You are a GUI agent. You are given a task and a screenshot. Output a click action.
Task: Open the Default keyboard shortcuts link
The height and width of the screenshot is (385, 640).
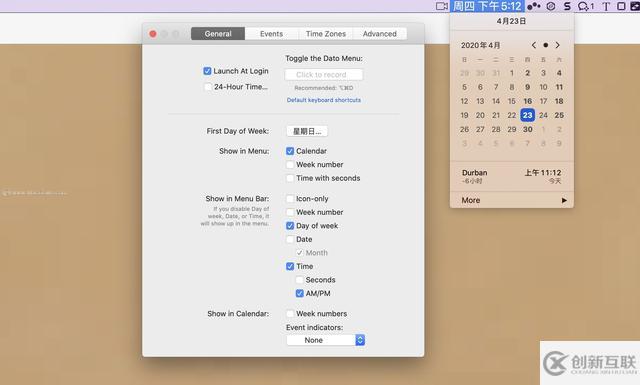(324, 100)
